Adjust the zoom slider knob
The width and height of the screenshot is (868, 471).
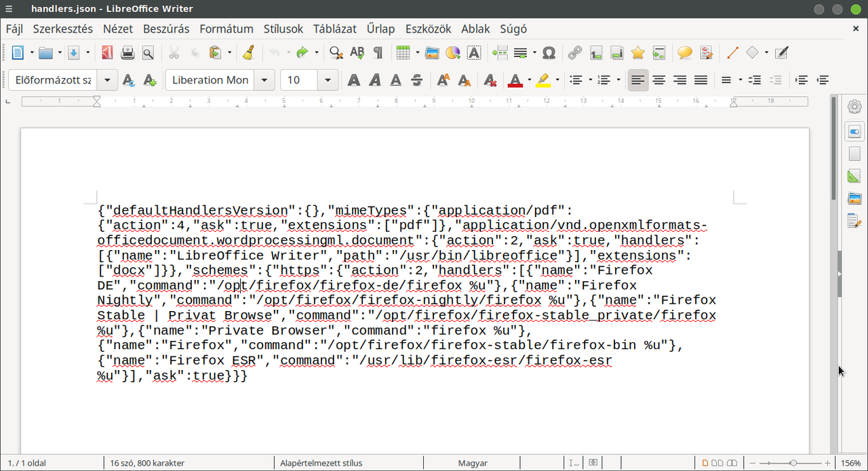(793, 463)
